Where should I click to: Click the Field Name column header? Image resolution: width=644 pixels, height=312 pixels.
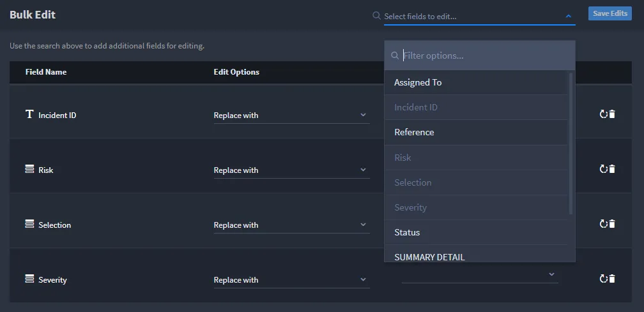pyautogui.click(x=46, y=71)
